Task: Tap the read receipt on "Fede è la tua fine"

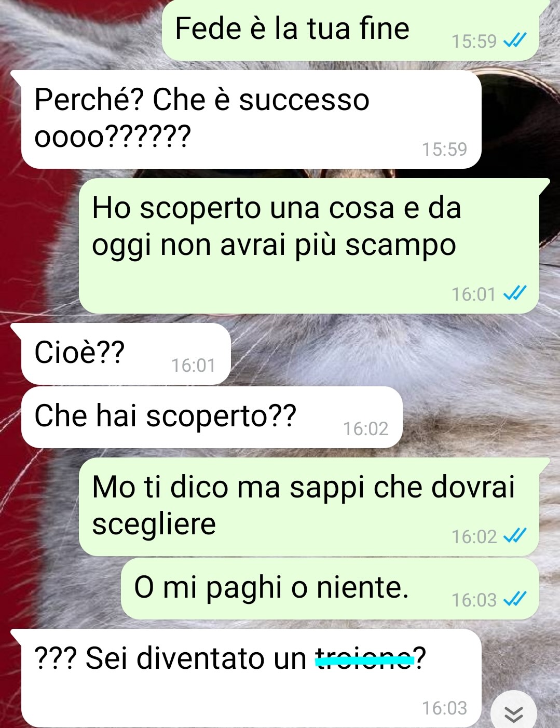Action: (x=515, y=41)
